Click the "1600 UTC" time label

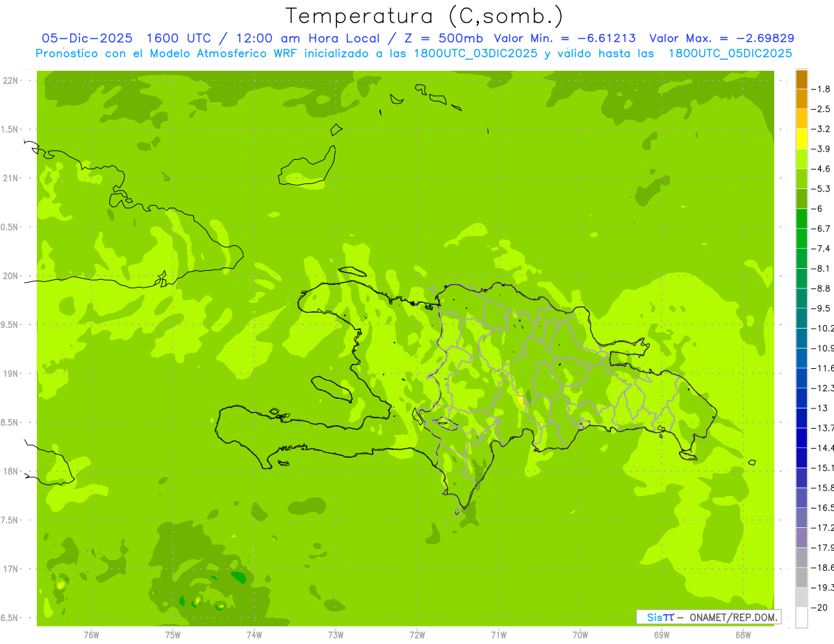point(179,38)
